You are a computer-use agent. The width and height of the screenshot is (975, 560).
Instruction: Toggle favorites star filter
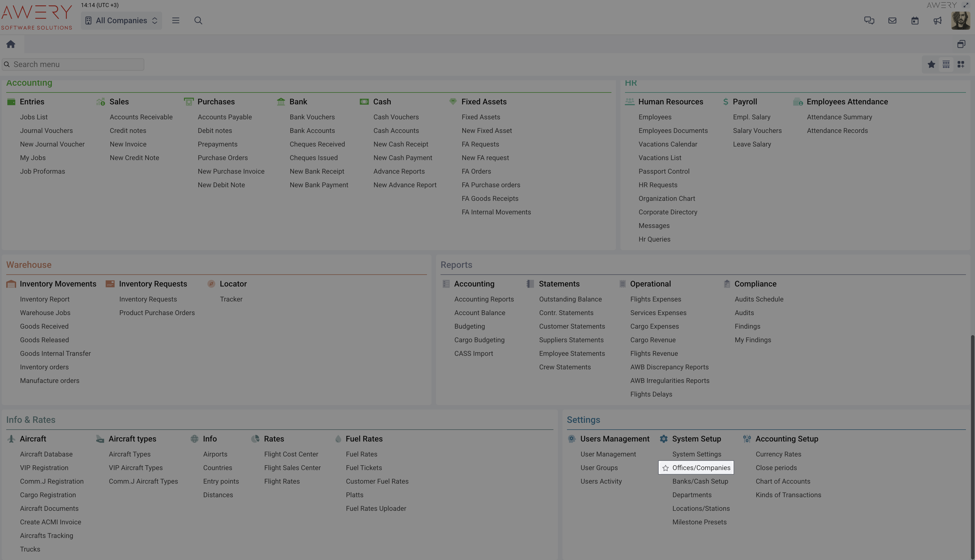pos(931,64)
